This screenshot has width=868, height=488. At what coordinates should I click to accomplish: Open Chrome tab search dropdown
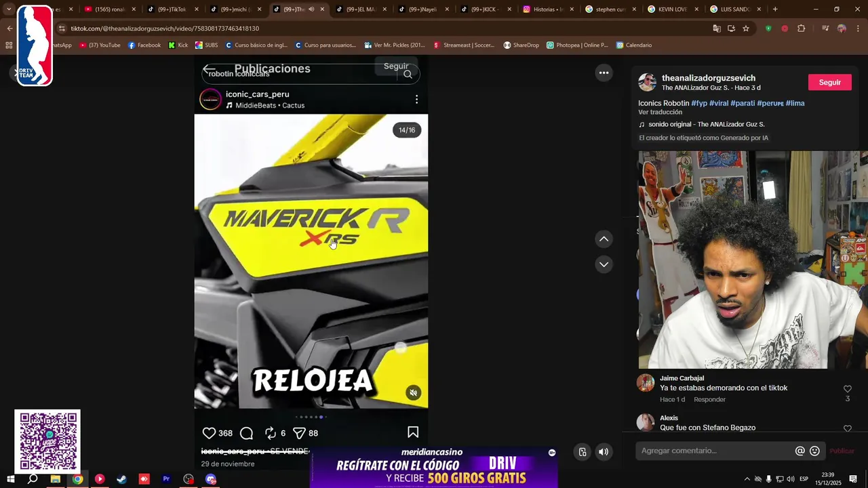coord(9,9)
